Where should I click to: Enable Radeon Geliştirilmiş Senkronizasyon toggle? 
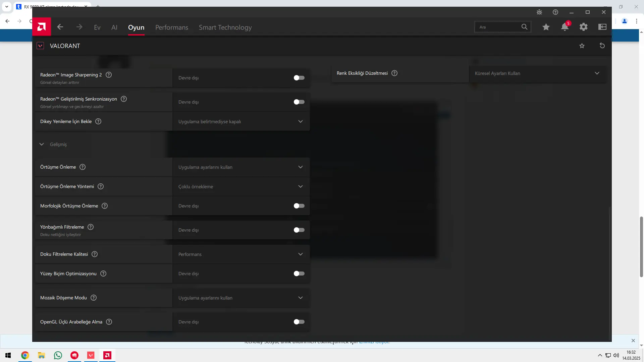(299, 102)
